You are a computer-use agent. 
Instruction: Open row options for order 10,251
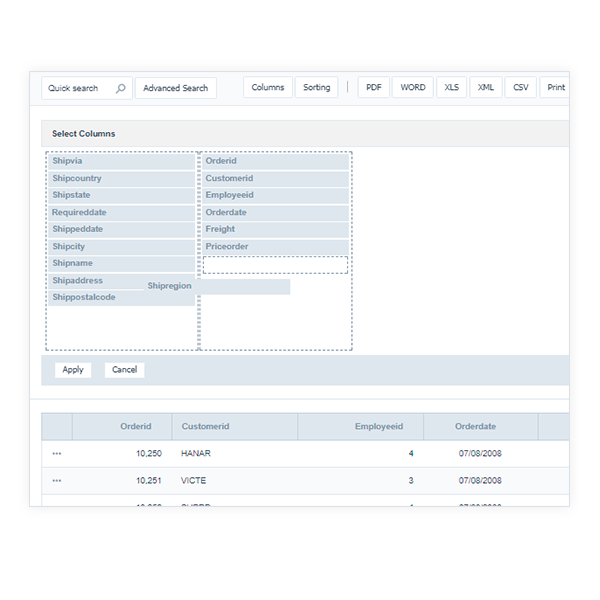(x=56, y=480)
